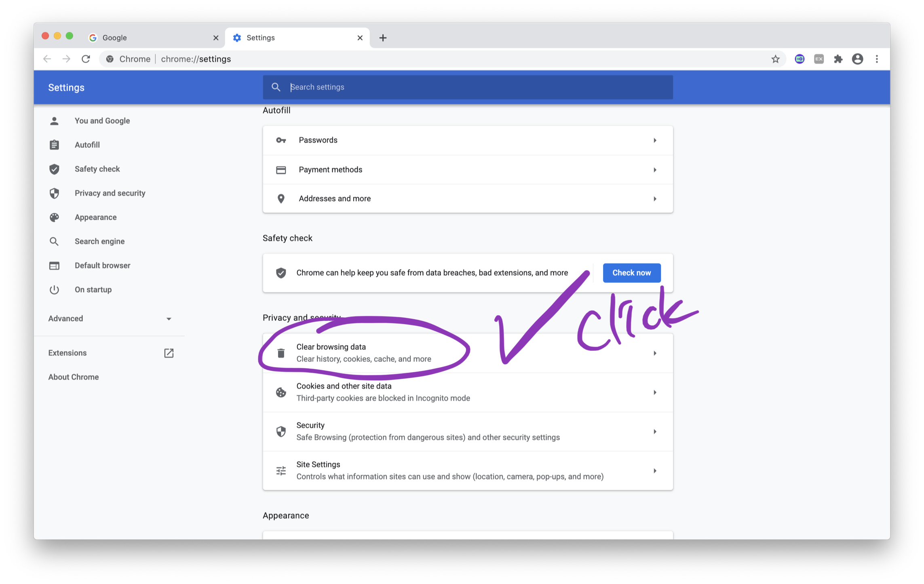Click the chrome://settings address bar
924x584 pixels.
point(443,59)
